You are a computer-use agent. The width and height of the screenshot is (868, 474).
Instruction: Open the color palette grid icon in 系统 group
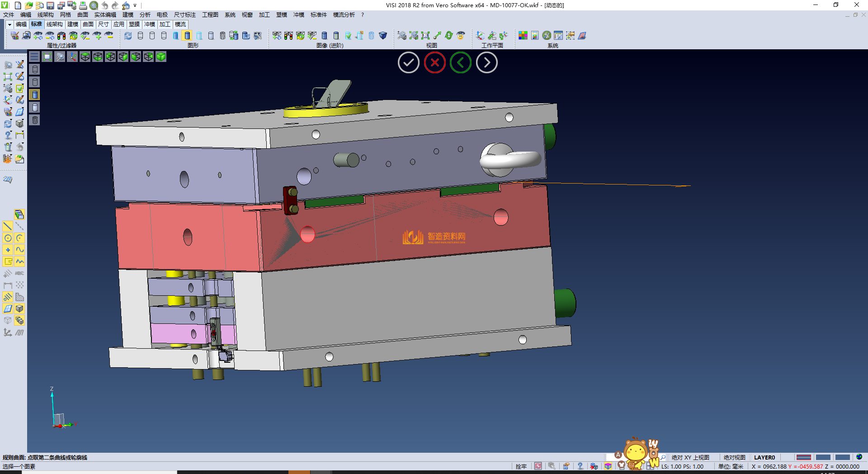tap(523, 36)
